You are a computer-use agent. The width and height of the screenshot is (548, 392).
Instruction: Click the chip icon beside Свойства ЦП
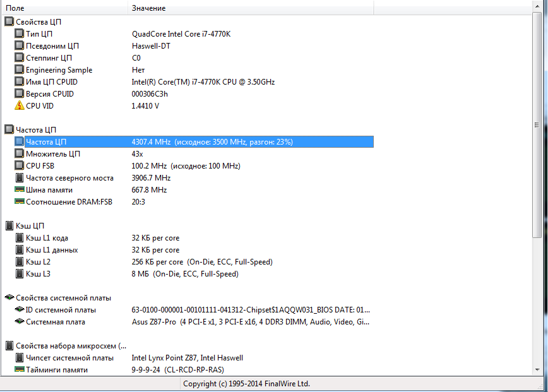(x=9, y=21)
